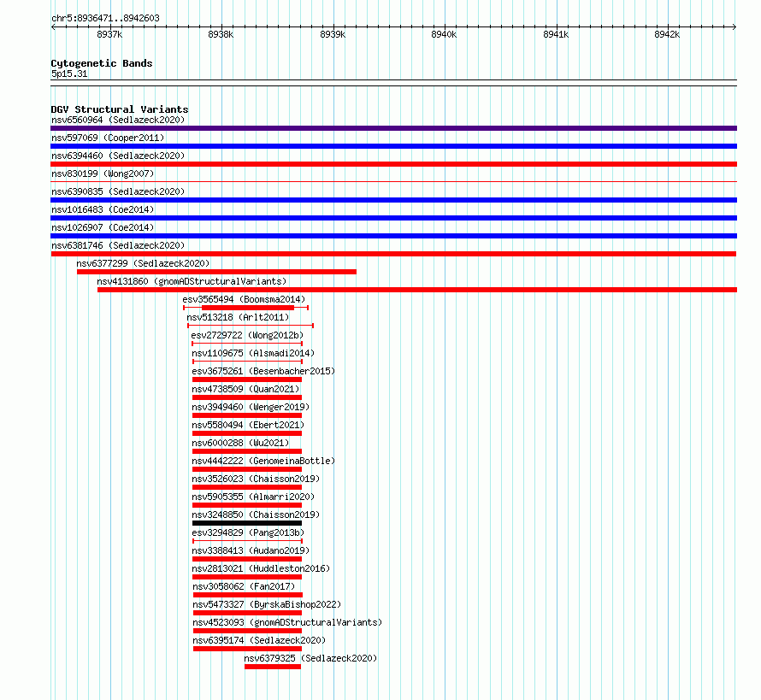Click nsv1016483 (Coe2014) variant label

coord(103,209)
